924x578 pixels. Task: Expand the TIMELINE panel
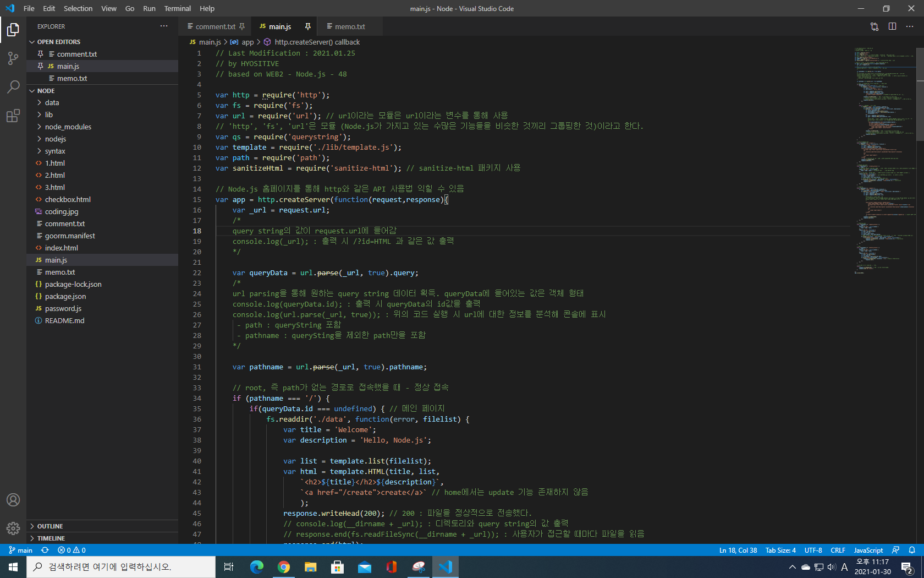(x=102, y=538)
